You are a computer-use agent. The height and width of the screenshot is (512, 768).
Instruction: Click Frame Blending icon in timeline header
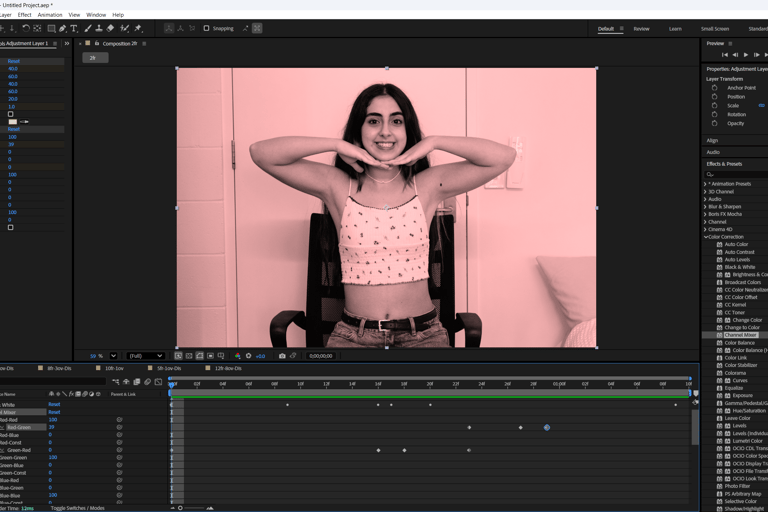[x=137, y=381]
